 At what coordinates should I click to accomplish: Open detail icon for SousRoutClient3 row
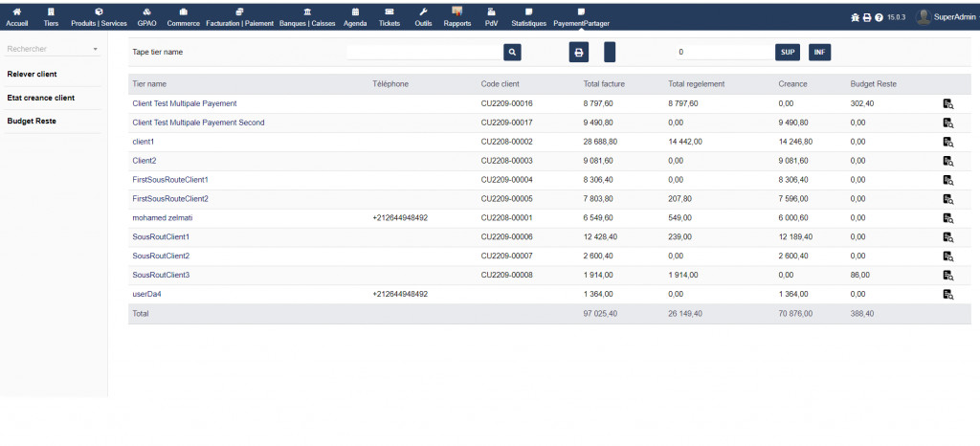click(x=947, y=276)
